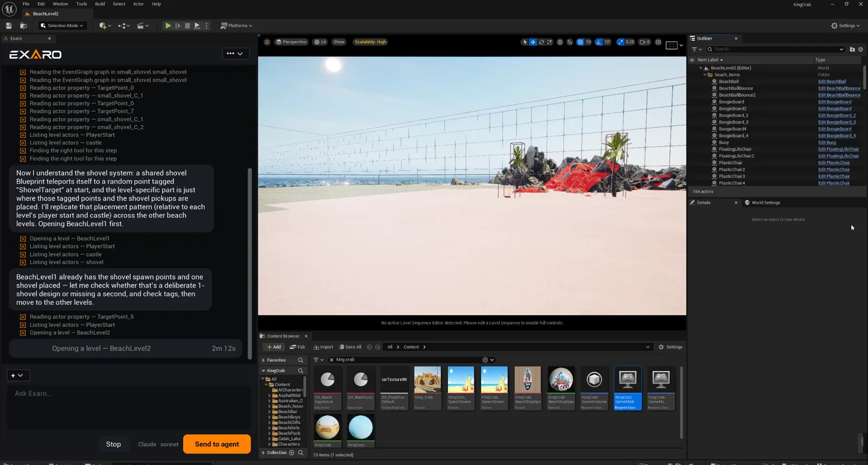Click the Save current level icon
Image resolution: width=868 pixels, height=465 pixels.
click(9, 25)
